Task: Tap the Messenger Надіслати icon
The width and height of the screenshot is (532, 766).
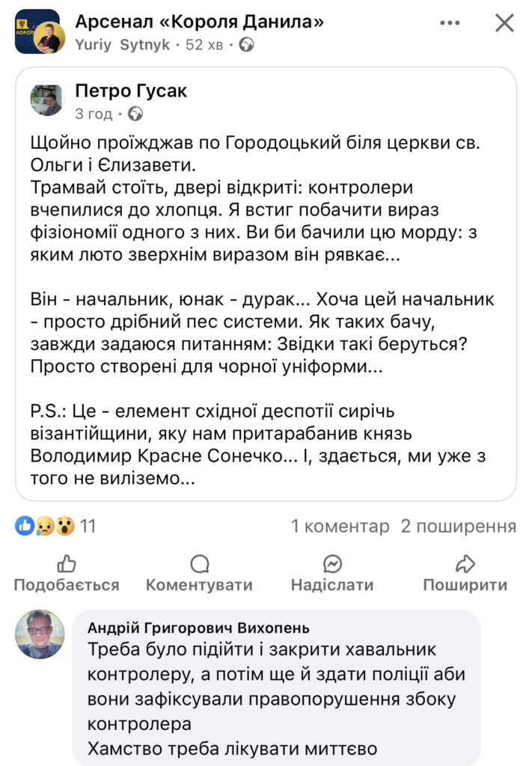Action: [x=332, y=564]
